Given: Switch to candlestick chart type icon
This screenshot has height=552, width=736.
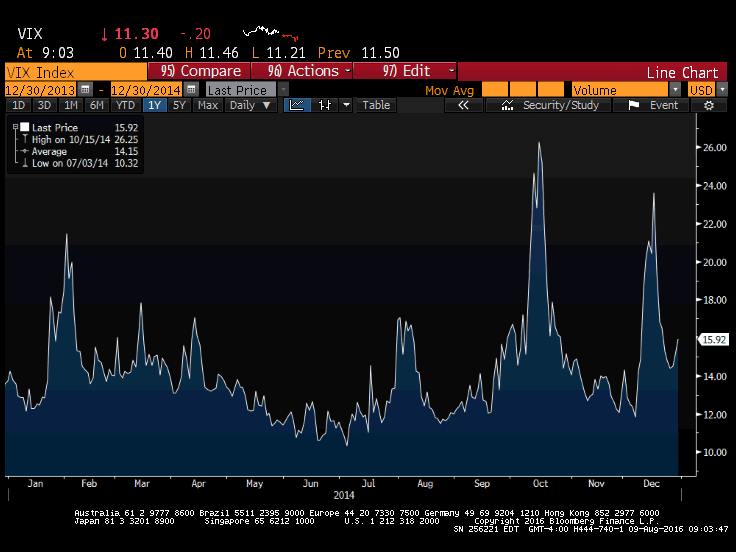Looking at the screenshot, I should point(323,105).
